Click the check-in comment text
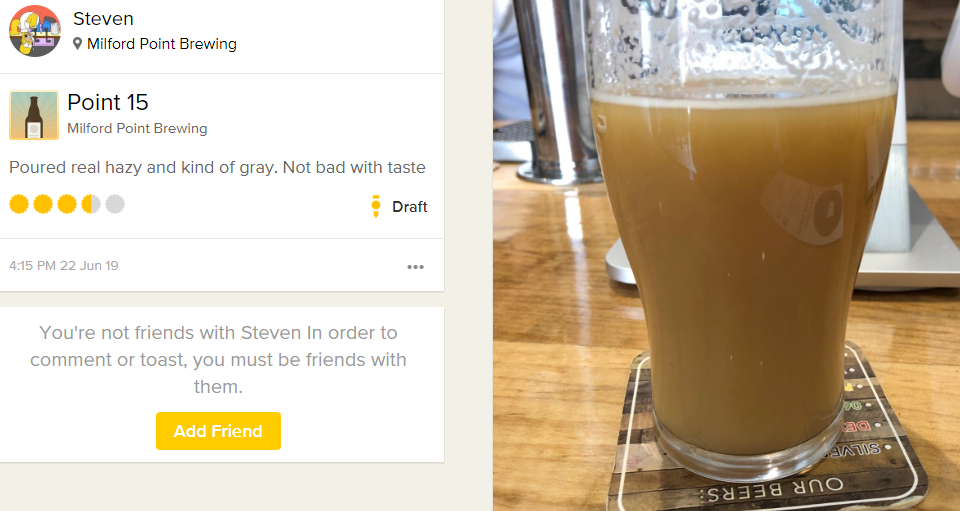Viewport: 960px width, 511px height. (x=217, y=167)
